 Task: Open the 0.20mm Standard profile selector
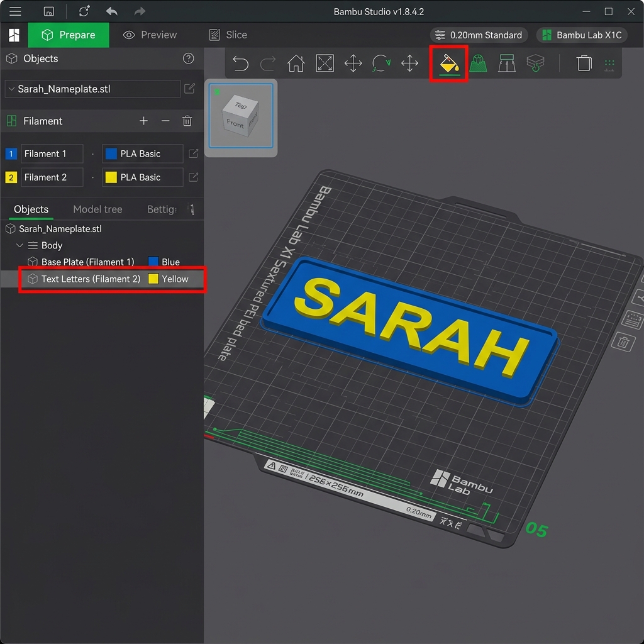click(x=479, y=35)
